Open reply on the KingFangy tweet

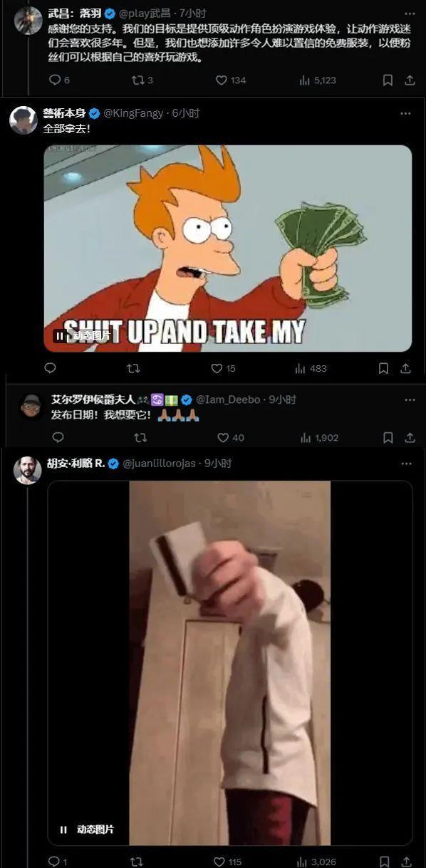pyautogui.click(x=50, y=368)
